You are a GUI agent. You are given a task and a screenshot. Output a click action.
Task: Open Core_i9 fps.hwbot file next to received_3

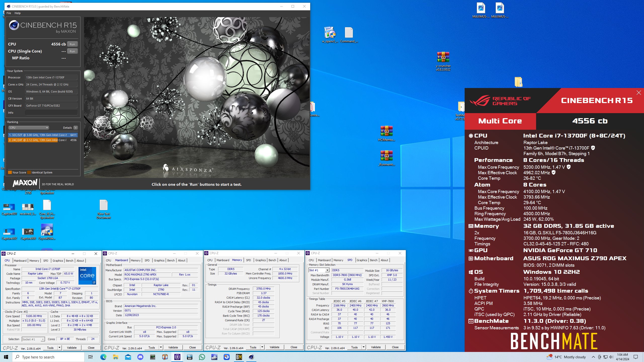(47, 209)
